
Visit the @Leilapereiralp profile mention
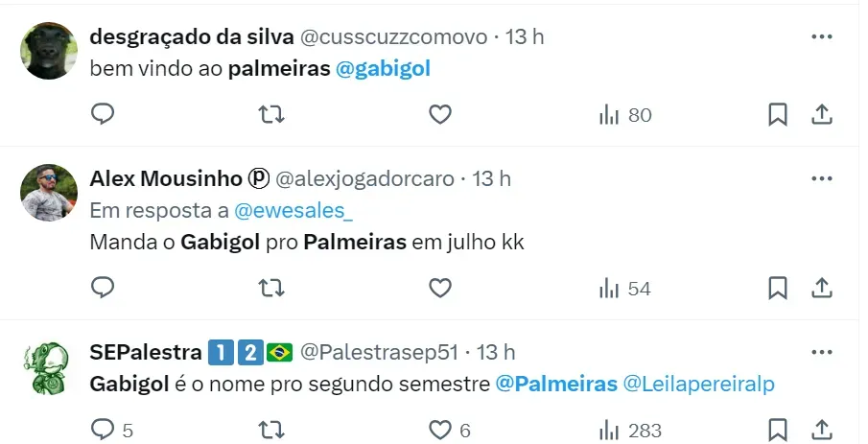coord(698,384)
